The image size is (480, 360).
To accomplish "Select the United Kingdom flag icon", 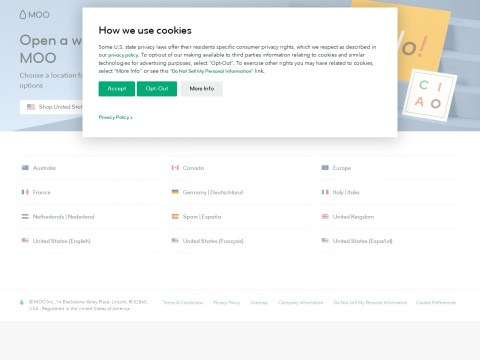I will coord(325,216).
